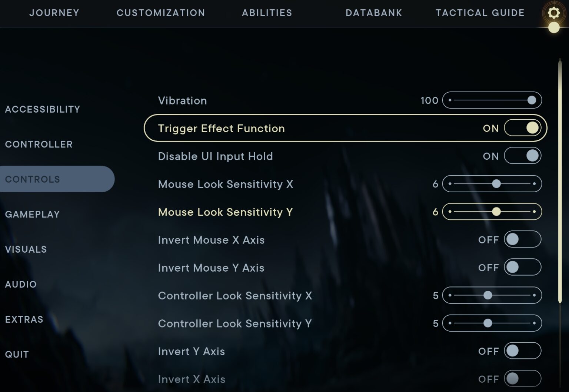Adjust the Mouse Look Sensitivity Y slider
The image size is (569, 392).
click(x=496, y=212)
